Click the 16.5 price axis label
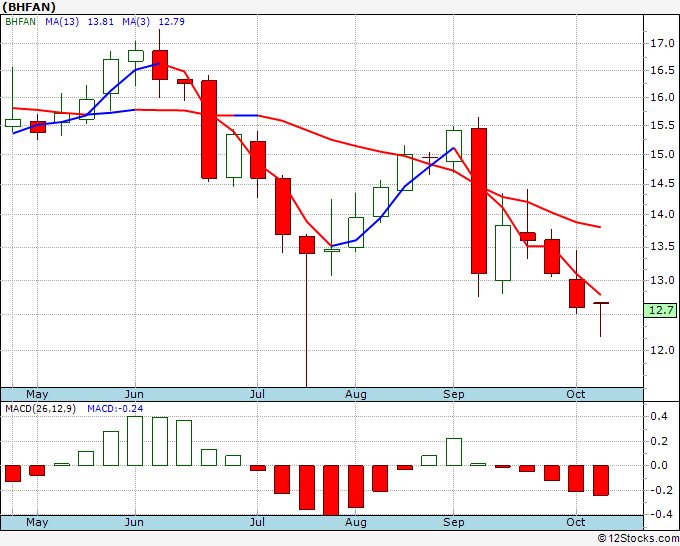Viewport: 680px width, 546px height. 662,70
